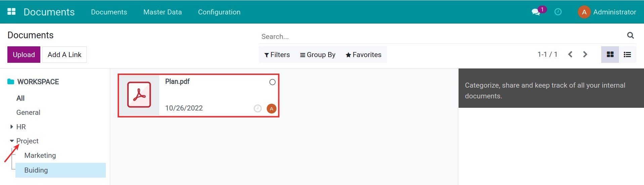Click the activity clock on Plan.pdf
The height and width of the screenshot is (185, 644).
(x=258, y=108)
